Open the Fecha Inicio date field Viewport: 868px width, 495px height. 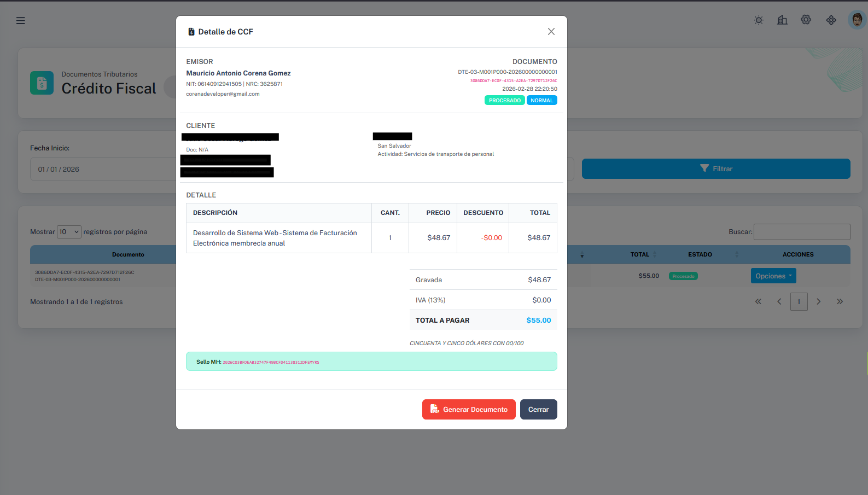tap(104, 170)
